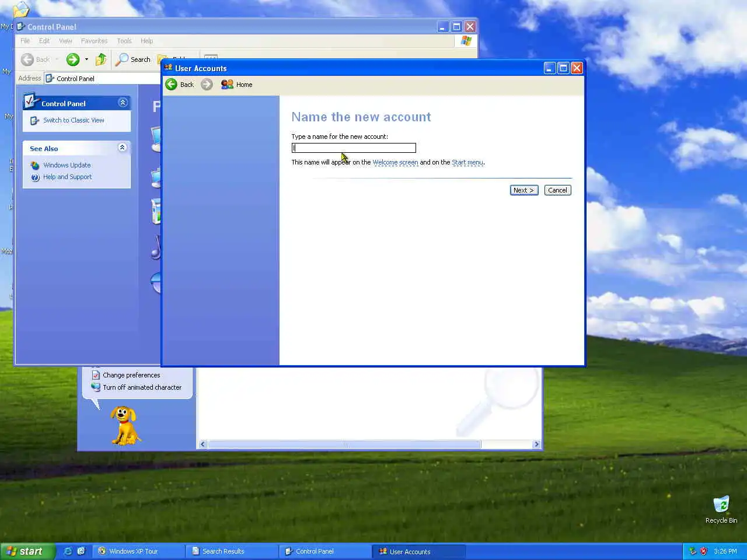
Task: Close the Control Panel window
Action: point(470,27)
